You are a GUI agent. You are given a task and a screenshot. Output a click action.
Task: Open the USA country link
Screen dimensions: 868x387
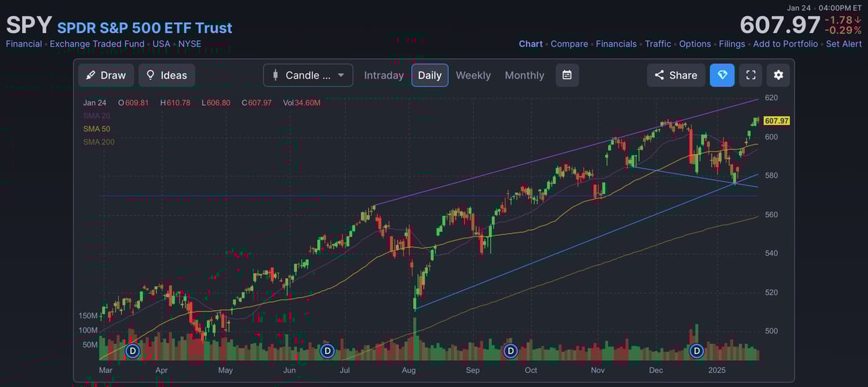click(161, 44)
